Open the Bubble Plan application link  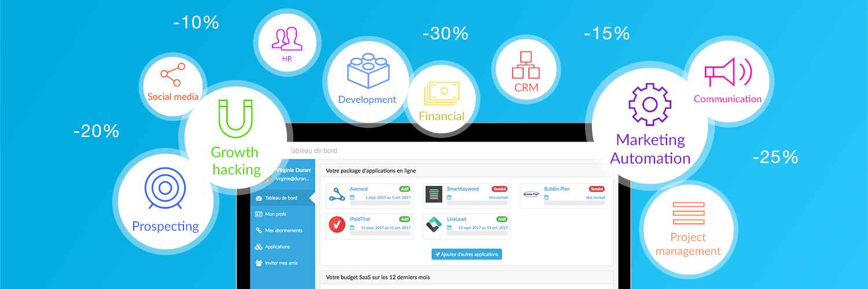click(x=556, y=189)
